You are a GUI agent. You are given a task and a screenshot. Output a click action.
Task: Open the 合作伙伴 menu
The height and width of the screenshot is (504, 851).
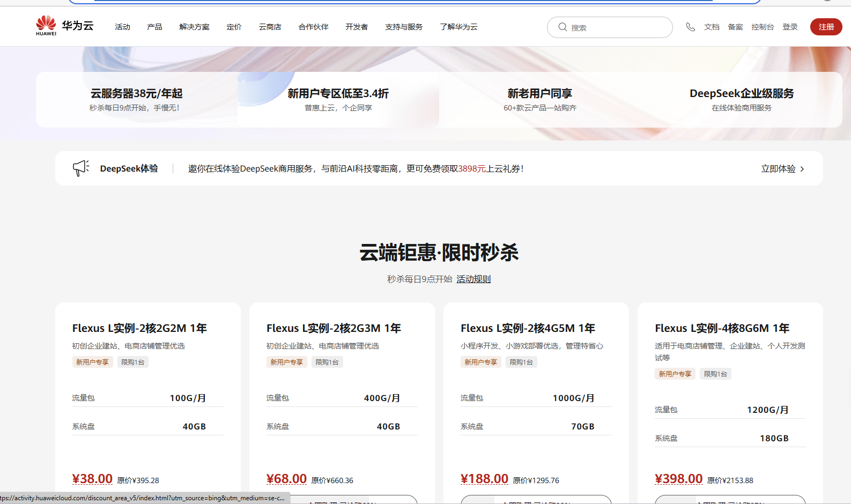coord(313,27)
